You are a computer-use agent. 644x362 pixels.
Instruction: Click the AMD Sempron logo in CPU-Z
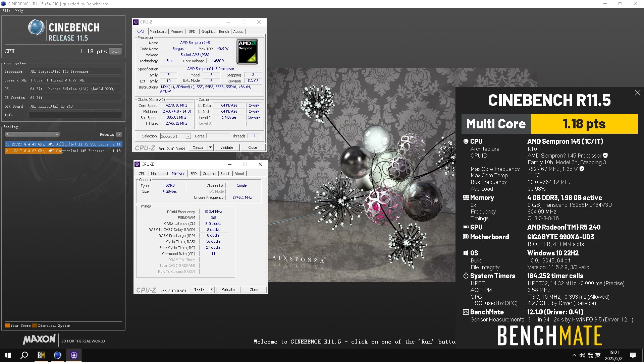point(247,52)
